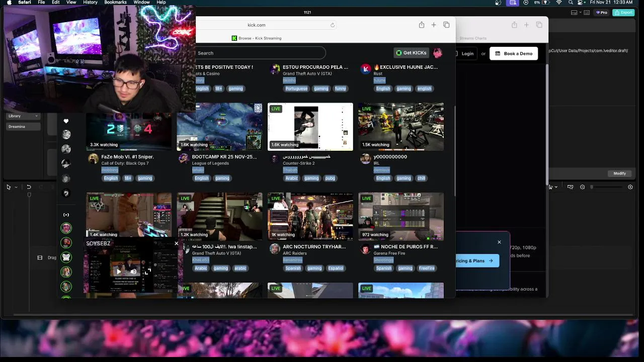Click the ARC NOCTURNO streamer avatar
Image resolution: width=644 pixels, height=362 pixels.
coord(275,249)
